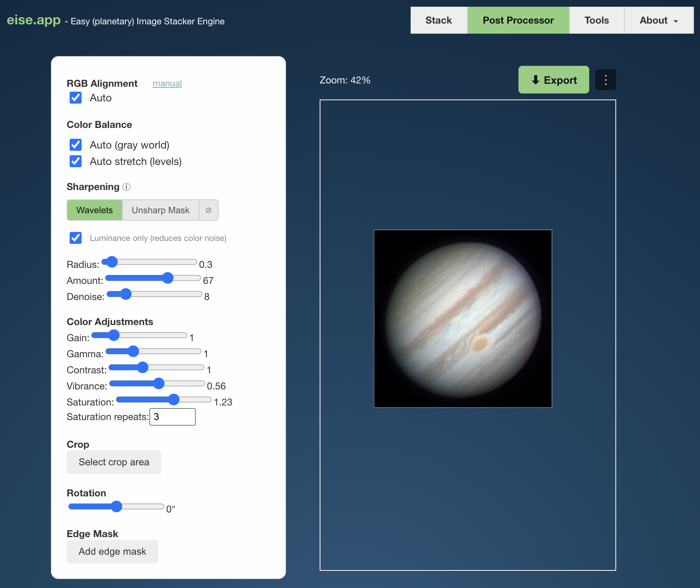Click the Export button
Screen dimensions: 700x588
click(553, 80)
